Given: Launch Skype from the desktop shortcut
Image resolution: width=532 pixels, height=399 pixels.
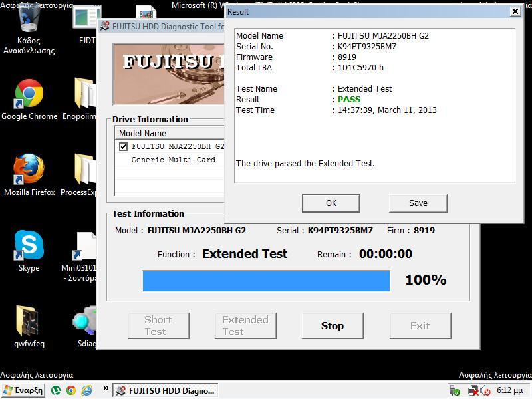Looking at the screenshot, I should 29,251.
